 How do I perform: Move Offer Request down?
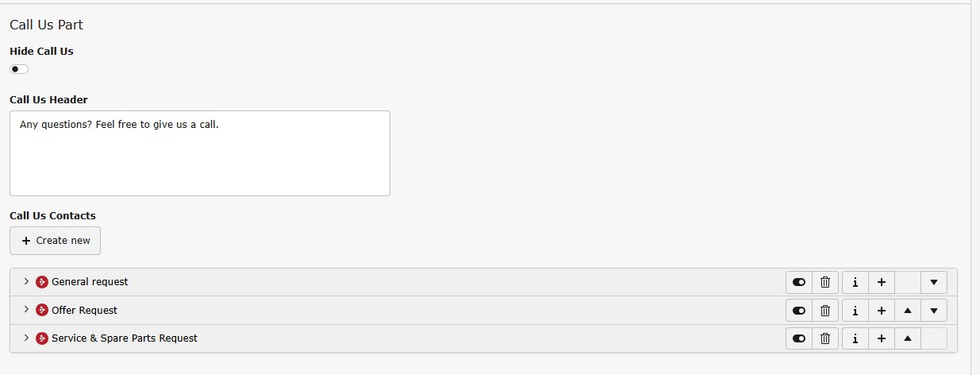[934, 311]
